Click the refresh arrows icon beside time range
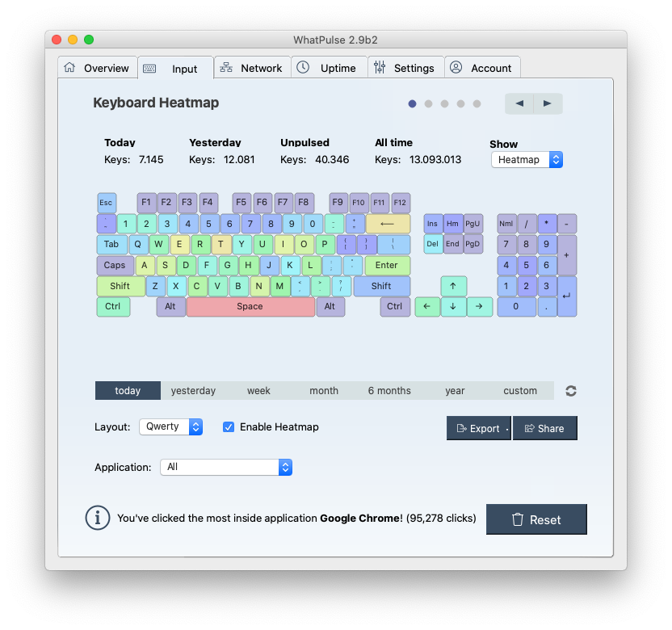The height and width of the screenshot is (630, 672). click(x=571, y=391)
